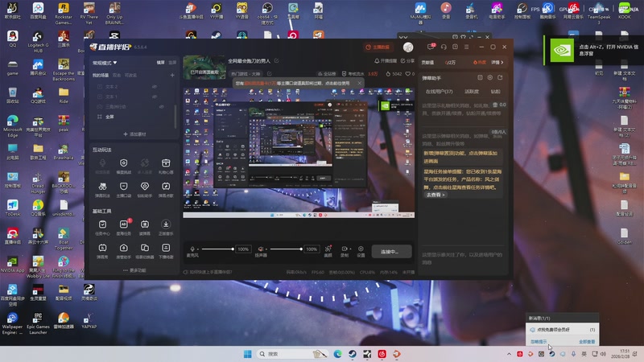Image resolution: width=644 pixels, height=362 pixels.
Task: Click 忽略提示 in the tray notification popup
Action: (x=539, y=341)
